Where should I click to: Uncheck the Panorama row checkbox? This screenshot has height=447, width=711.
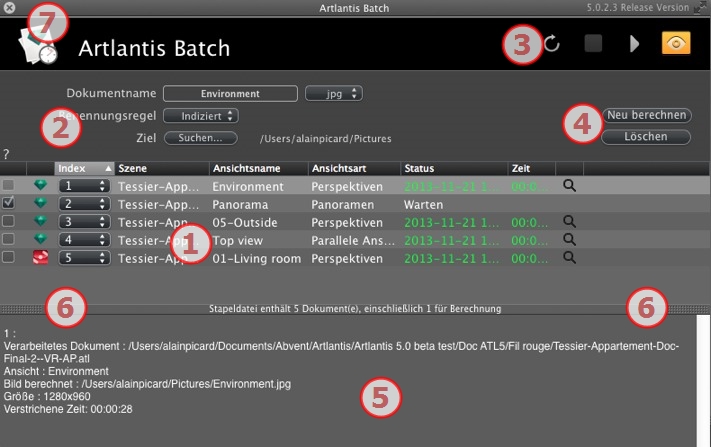coord(8,203)
